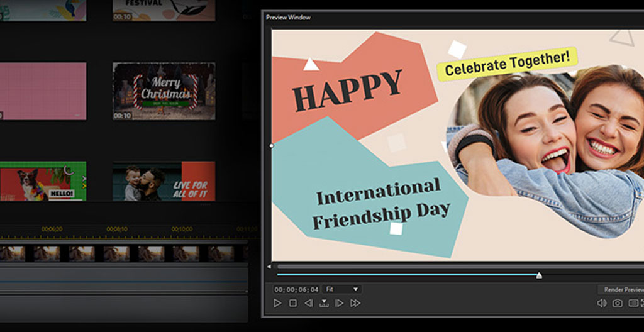Take a snapshot with the camera icon
Image resolution: width=644 pixels, height=332 pixels.
coord(618,303)
